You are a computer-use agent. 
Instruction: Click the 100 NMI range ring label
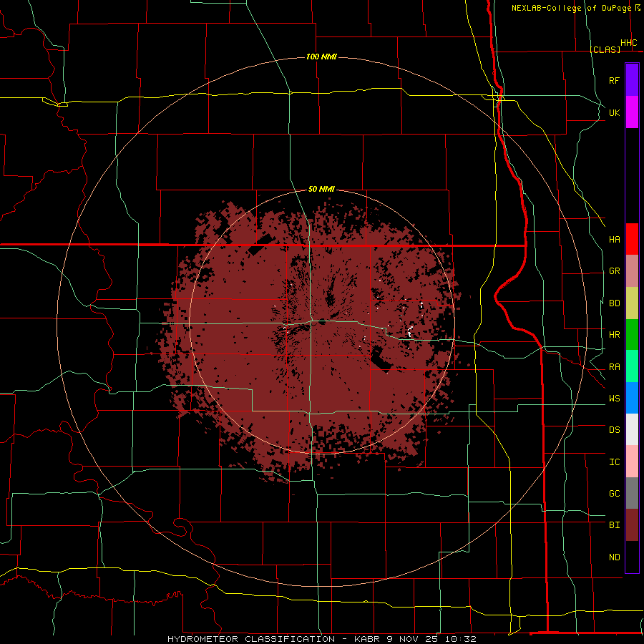pos(321,57)
